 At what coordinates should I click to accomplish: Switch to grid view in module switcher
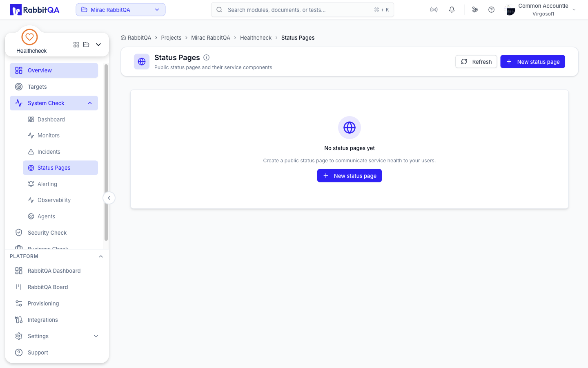tap(76, 45)
